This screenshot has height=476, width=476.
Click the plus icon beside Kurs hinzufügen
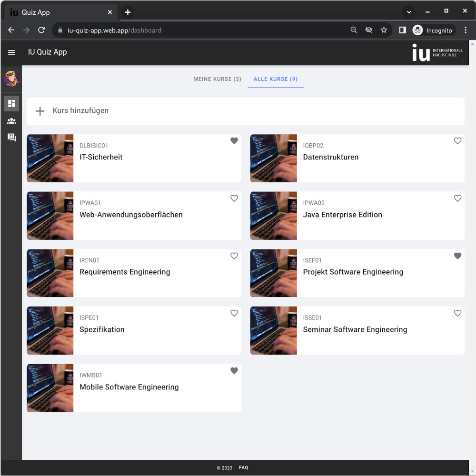click(40, 111)
